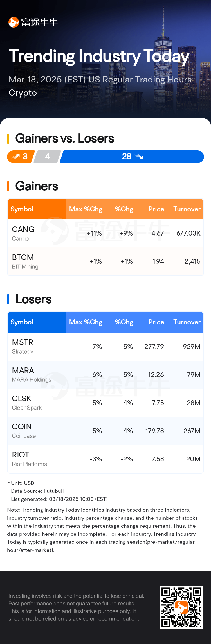Open the BTCM BIT Mining row
Screen dimensions: 211x644
click(x=105, y=261)
